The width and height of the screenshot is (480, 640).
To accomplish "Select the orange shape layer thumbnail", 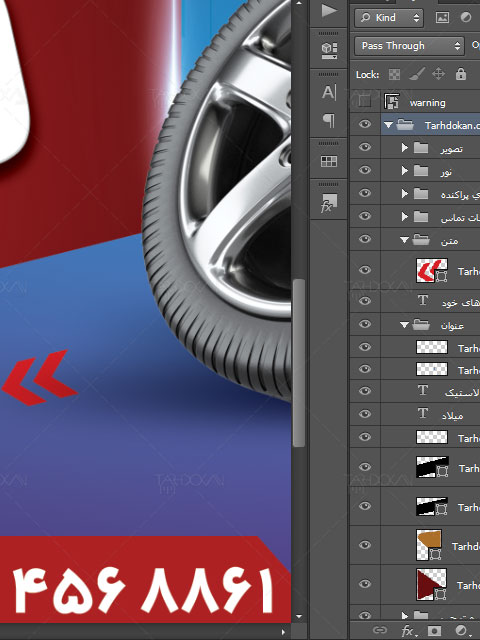I will point(431,545).
